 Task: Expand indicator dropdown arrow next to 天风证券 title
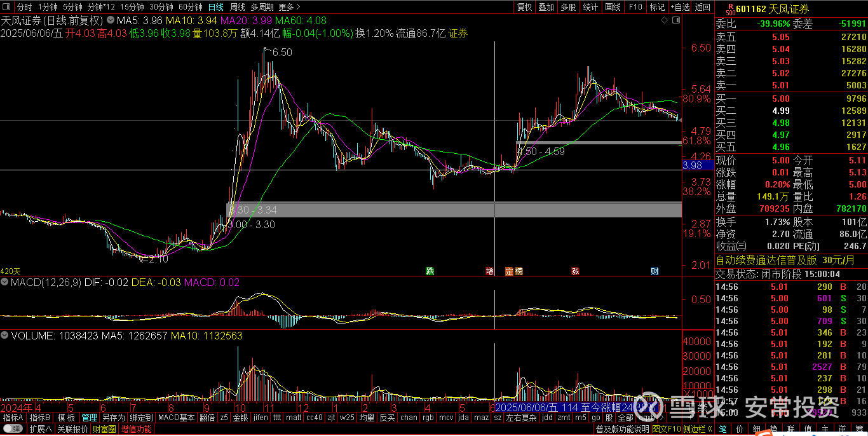point(110,20)
